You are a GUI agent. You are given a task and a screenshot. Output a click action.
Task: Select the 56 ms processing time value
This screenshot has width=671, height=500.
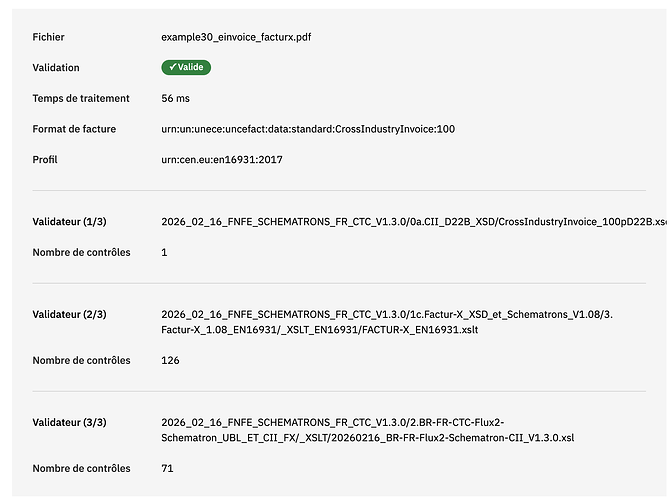click(175, 98)
